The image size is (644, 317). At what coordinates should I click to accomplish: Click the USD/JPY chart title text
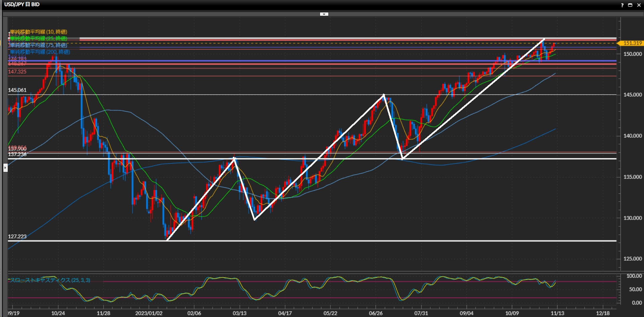coord(22,4)
